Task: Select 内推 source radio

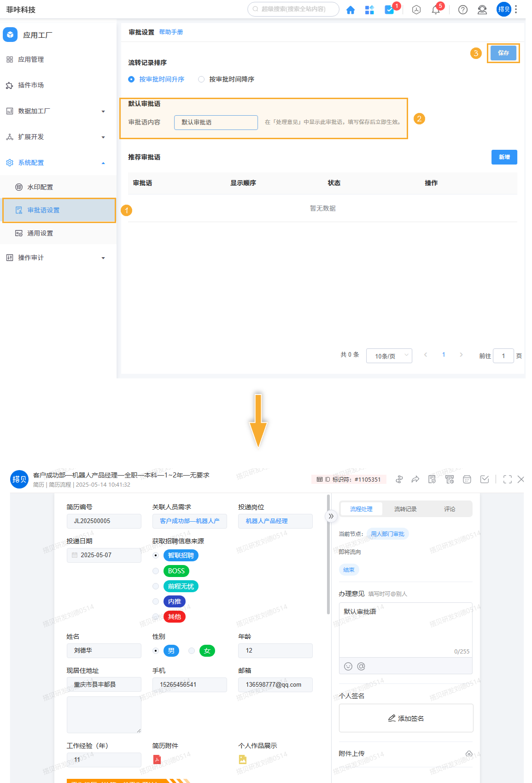Action: pyautogui.click(x=156, y=601)
